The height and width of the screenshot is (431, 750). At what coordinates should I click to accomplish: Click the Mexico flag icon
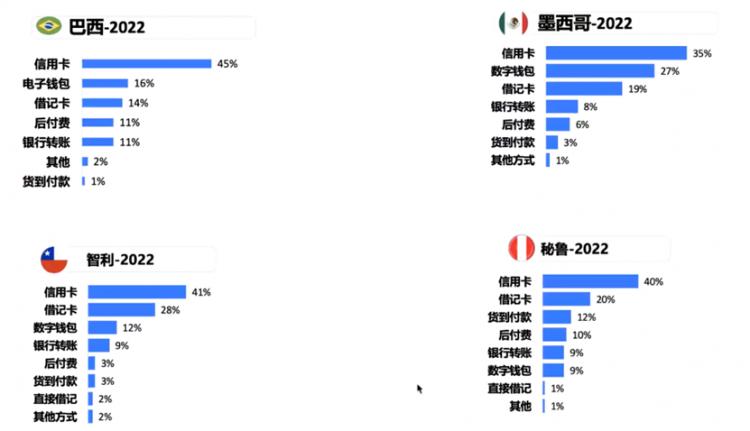coord(513,22)
